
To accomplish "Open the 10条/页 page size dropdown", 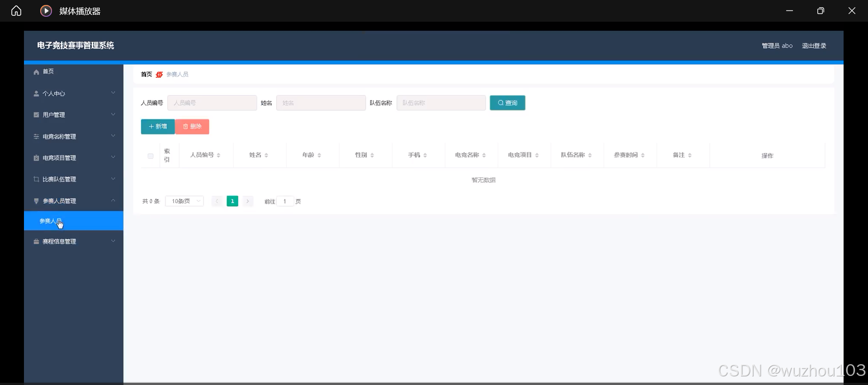I will tap(184, 201).
